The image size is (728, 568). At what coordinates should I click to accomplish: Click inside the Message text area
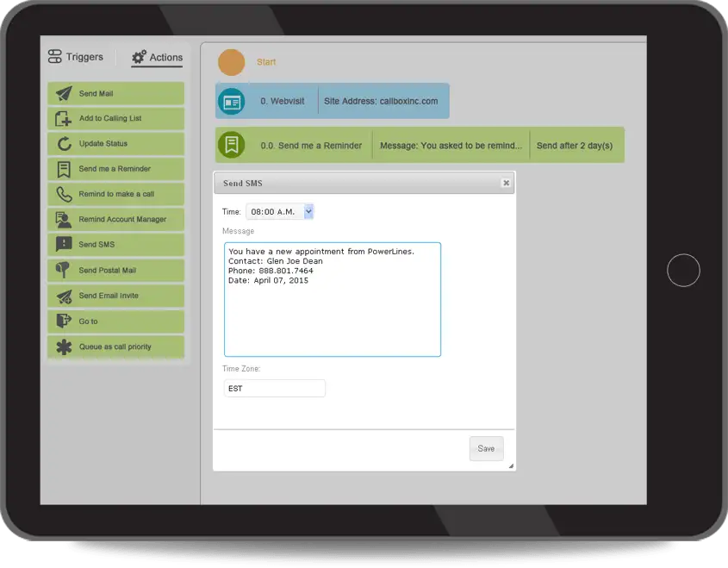[333, 300]
